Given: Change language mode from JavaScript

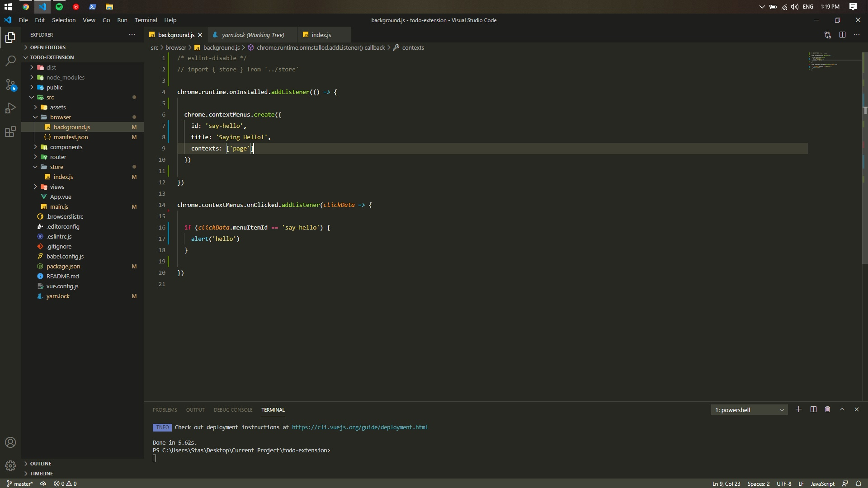Looking at the screenshot, I should point(822,483).
